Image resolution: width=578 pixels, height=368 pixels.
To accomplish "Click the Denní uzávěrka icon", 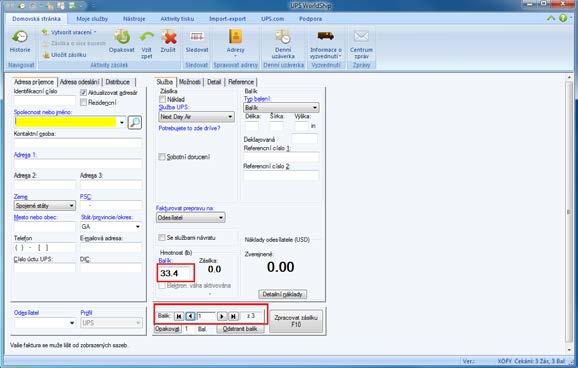I will coord(283,44).
